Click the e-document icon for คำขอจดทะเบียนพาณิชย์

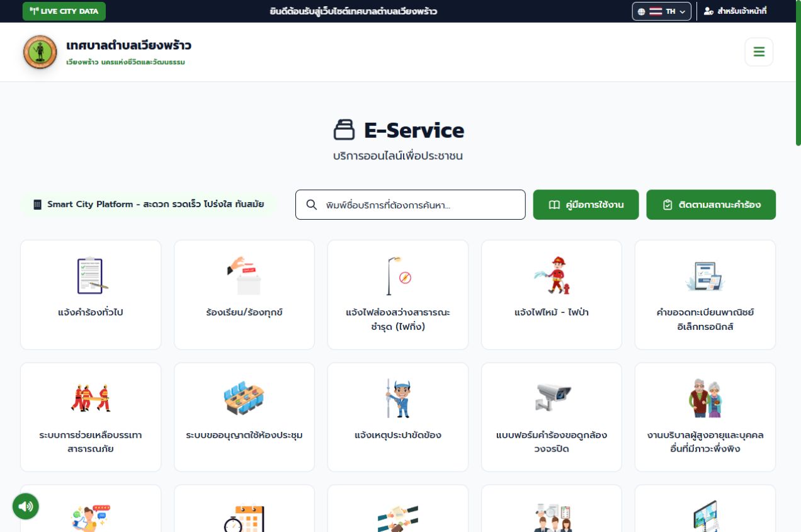click(705, 276)
